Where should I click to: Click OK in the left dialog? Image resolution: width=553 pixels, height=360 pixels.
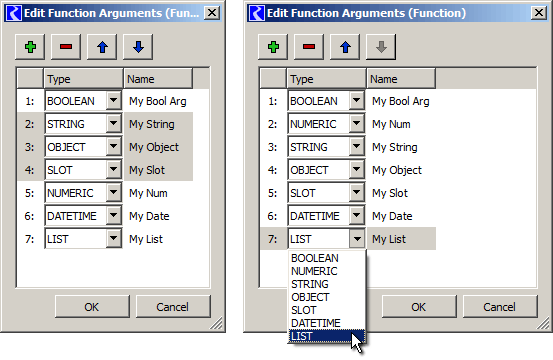[92, 307]
